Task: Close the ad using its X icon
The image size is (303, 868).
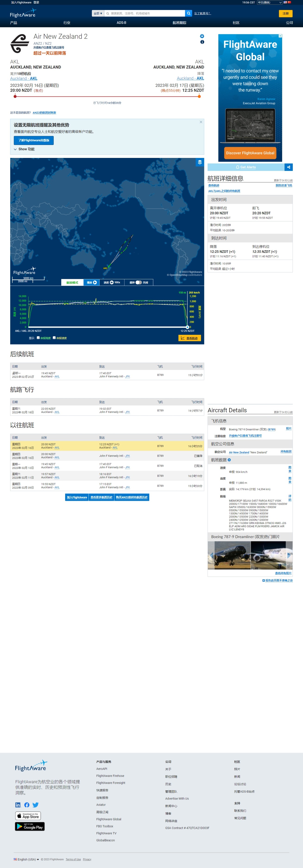Action: (x=280, y=36)
